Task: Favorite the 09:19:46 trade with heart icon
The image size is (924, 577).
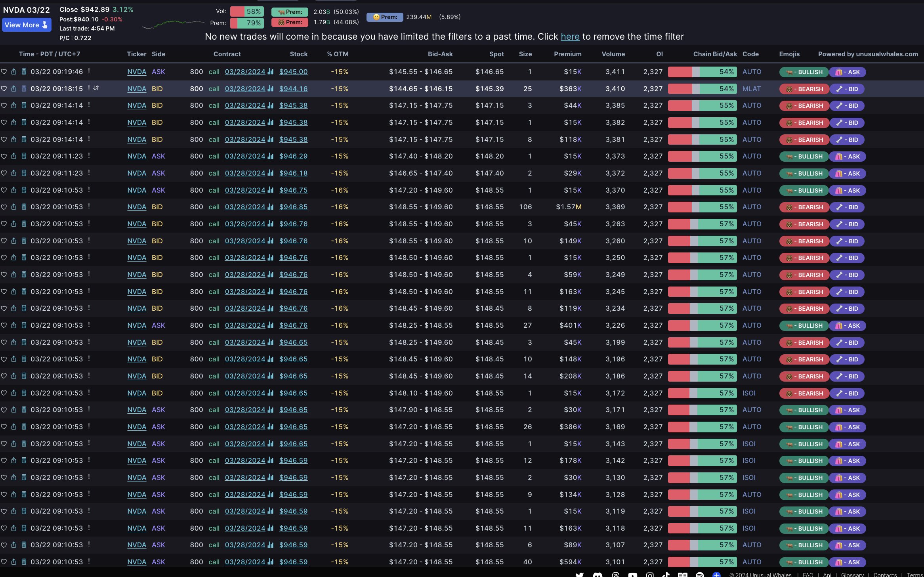Action: [4, 72]
